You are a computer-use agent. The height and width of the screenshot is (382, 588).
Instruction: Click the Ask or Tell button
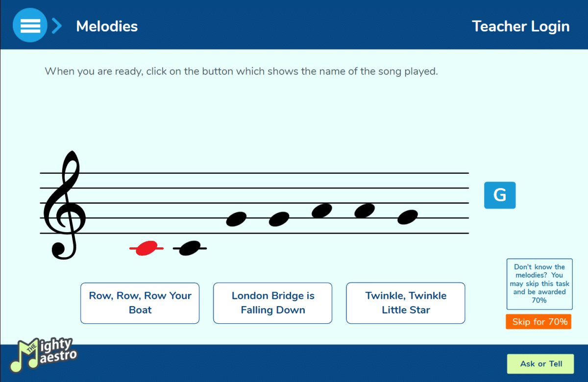540,364
